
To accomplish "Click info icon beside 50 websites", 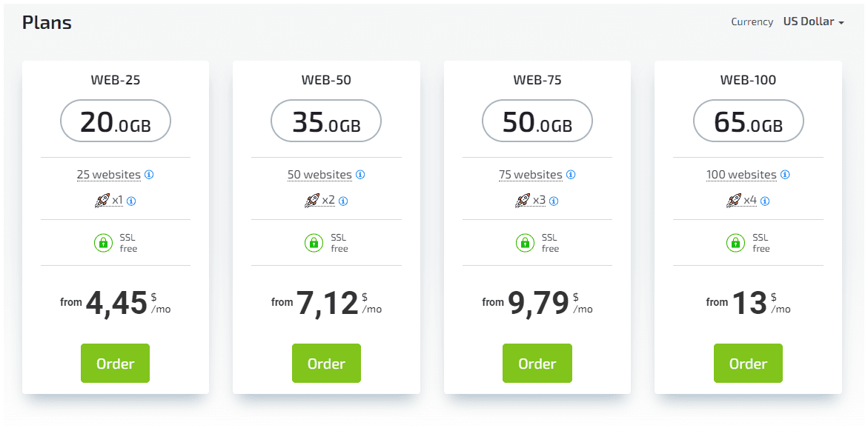I will coord(360,175).
